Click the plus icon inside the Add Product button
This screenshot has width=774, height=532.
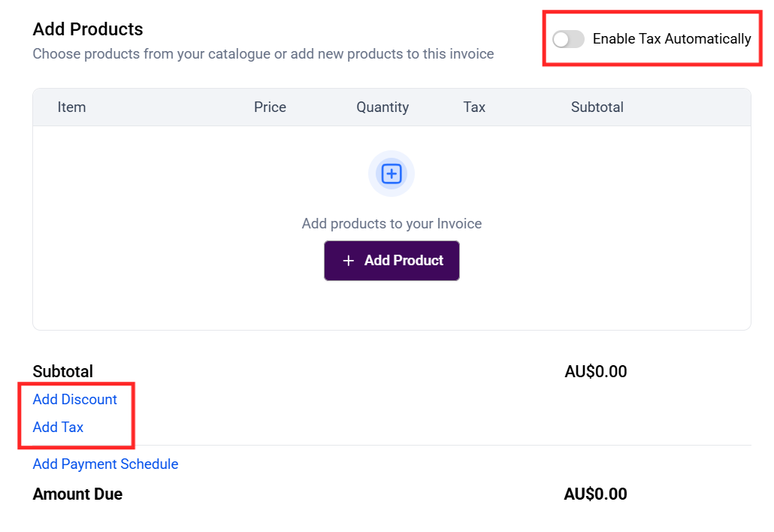(349, 261)
